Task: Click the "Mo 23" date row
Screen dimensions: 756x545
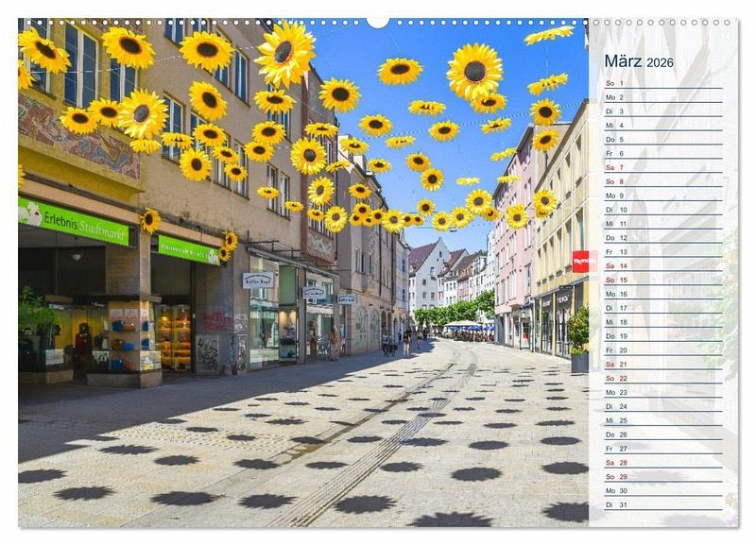Action: (x=663, y=392)
